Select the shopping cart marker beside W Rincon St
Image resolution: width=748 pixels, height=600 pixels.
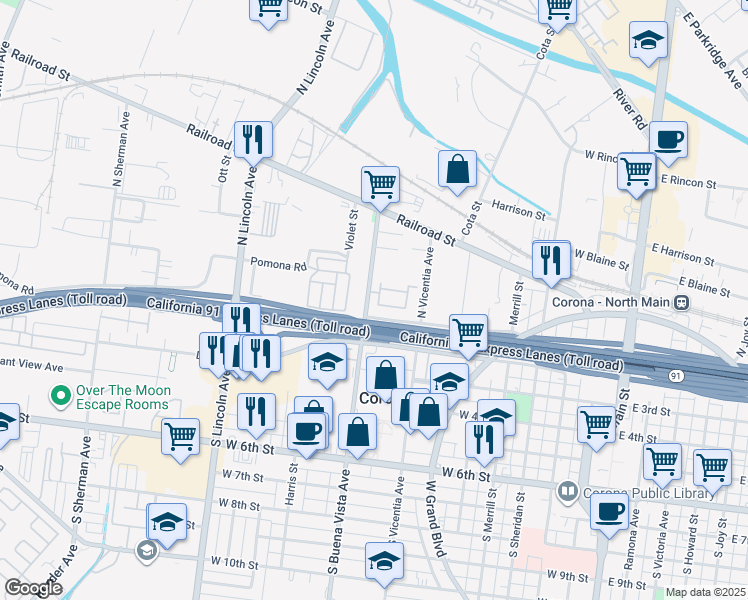pos(636,170)
